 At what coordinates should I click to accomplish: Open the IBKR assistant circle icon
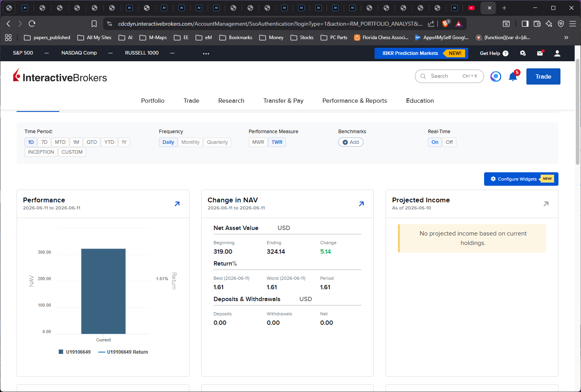tap(496, 76)
